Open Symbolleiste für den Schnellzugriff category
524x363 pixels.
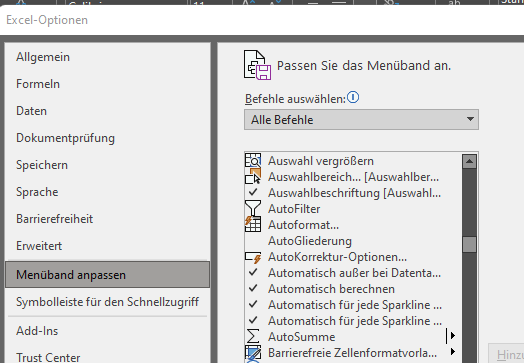click(108, 302)
